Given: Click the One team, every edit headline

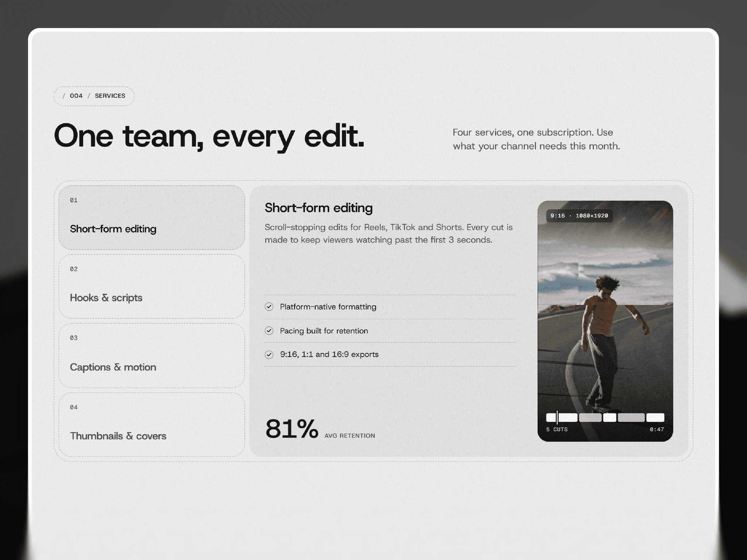Looking at the screenshot, I should pos(209,136).
